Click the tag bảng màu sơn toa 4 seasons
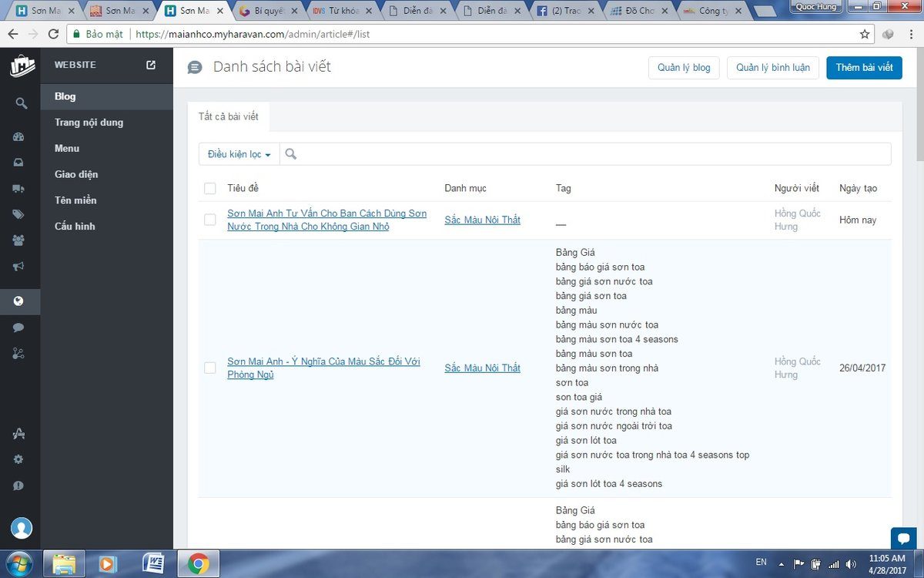Screen dimensions: 924x578 [617, 339]
